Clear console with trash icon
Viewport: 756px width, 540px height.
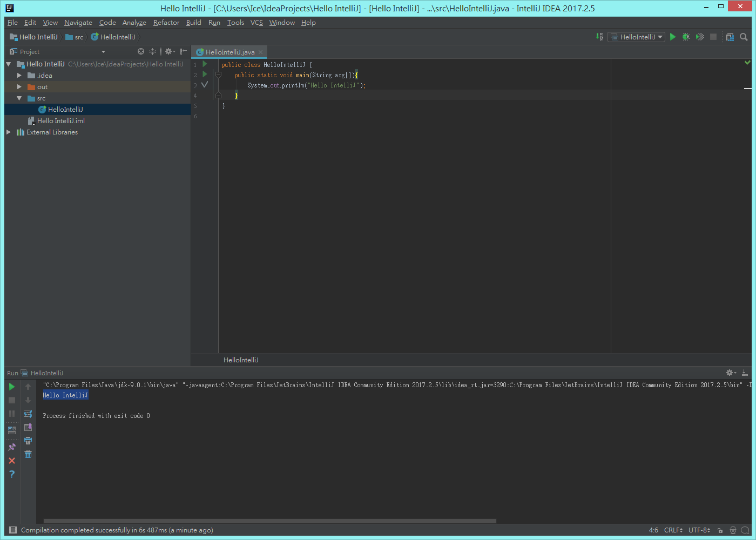(28, 454)
